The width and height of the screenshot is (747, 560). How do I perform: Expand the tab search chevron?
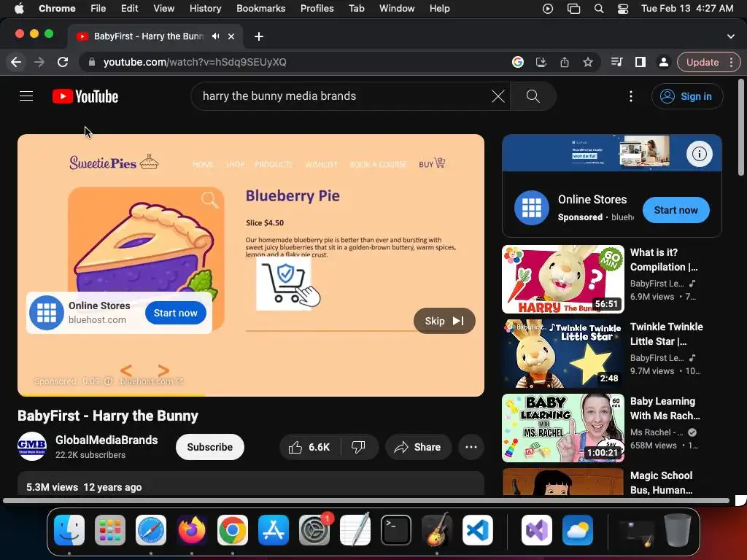(x=730, y=36)
